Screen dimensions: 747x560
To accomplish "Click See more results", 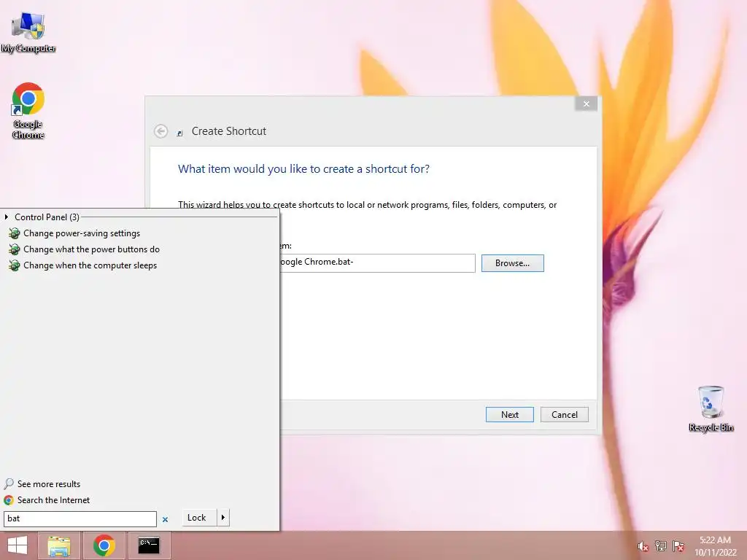I will [x=49, y=484].
